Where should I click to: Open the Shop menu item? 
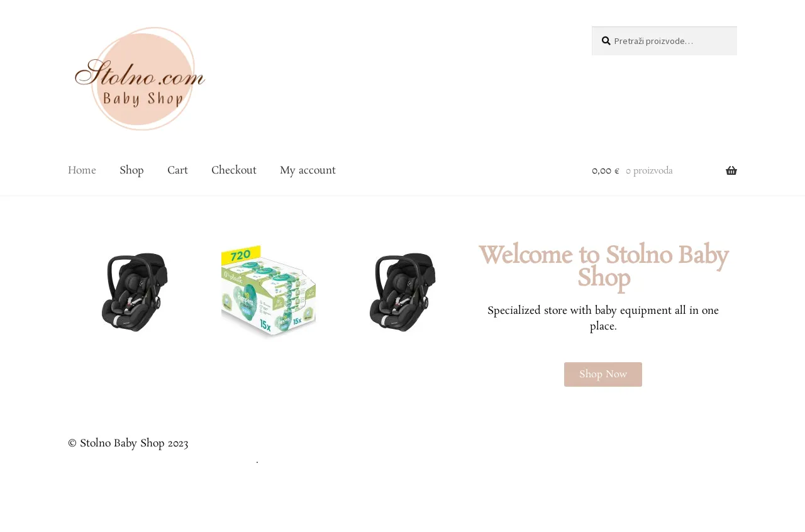tap(131, 170)
